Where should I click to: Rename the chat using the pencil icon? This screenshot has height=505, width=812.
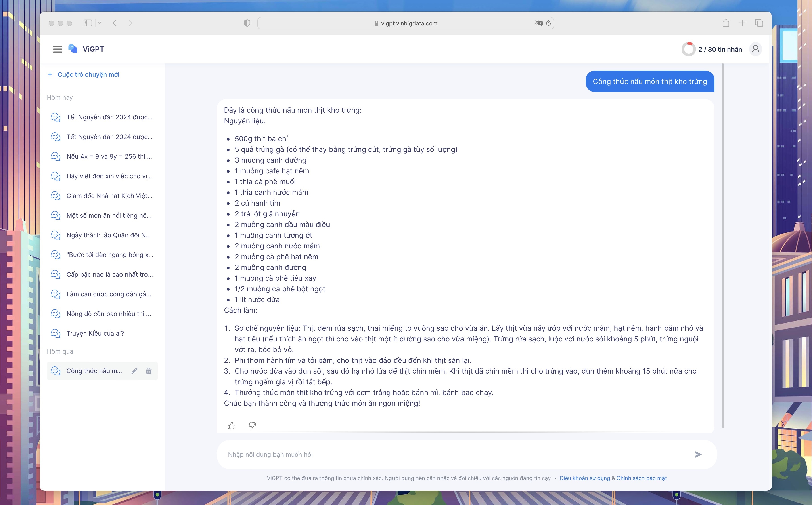click(134, 371)
